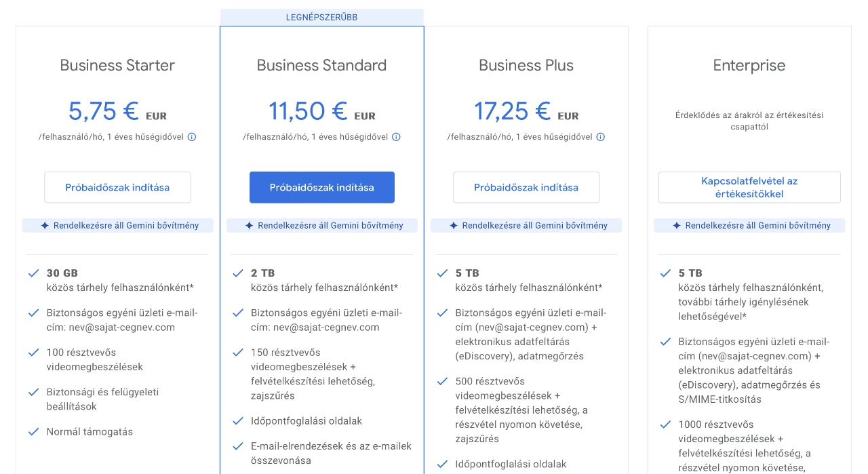Click the blue Próbaidőszak indítása button
868x474 pixels.
point(322,187)
